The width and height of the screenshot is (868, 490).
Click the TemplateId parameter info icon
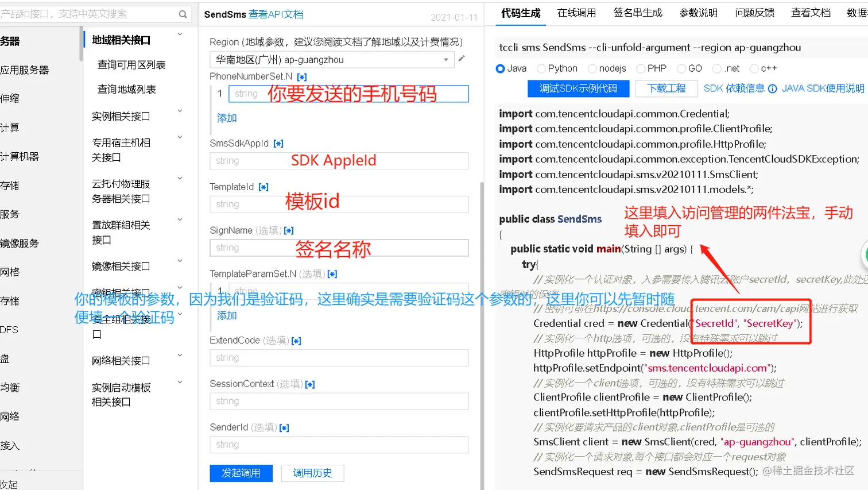tap(263, 187)
